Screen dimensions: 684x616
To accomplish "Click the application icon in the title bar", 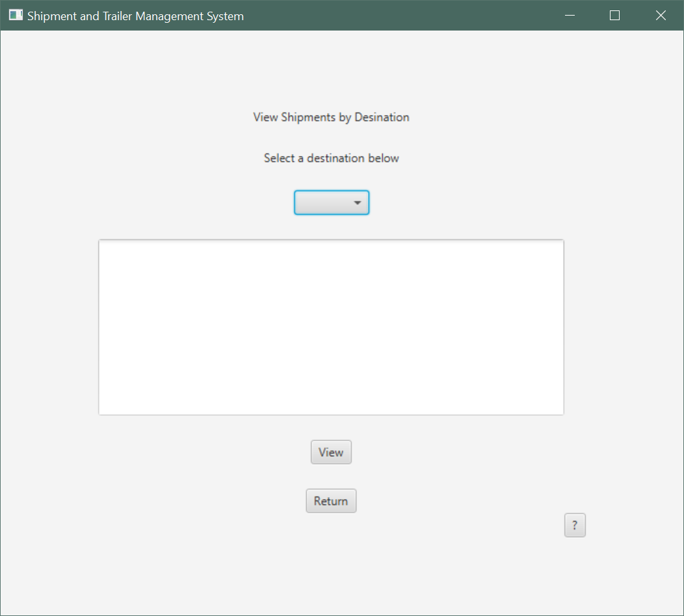I will tap(16, 16).
